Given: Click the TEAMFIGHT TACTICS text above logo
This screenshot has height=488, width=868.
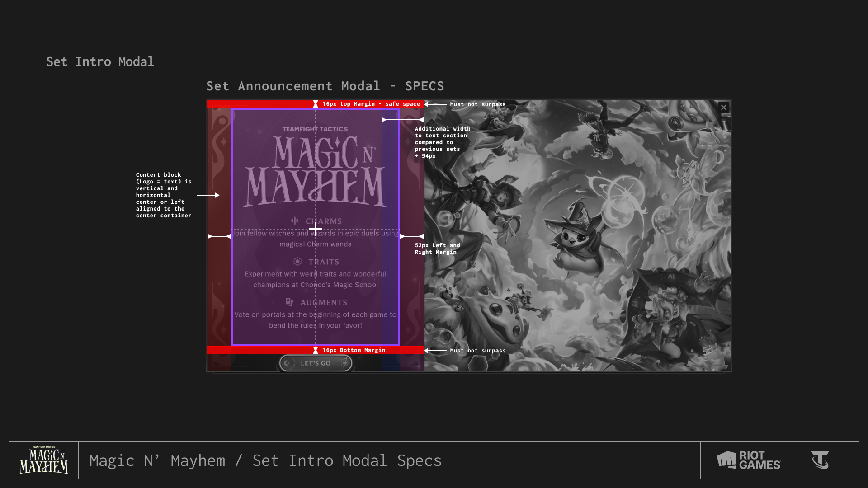Looking at the screenshot, I should (315, 129).
